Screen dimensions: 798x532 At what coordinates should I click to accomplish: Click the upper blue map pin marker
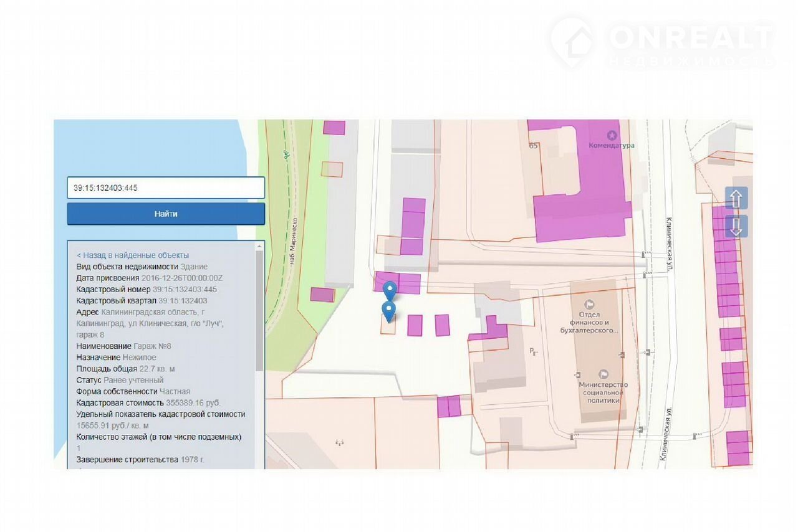click(390, 290)
